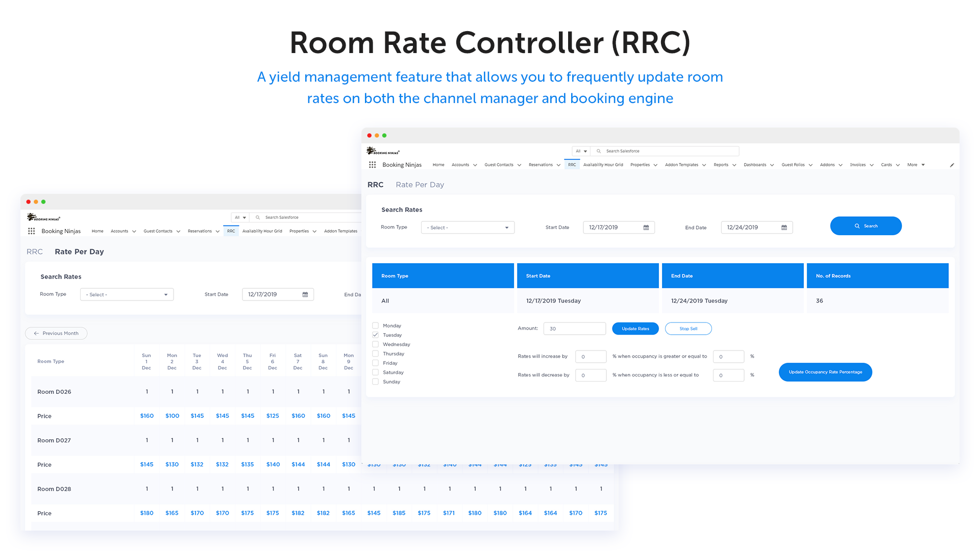Image resolution: width=980 pixels, height=551 pixels.
Task: Switch to Rate Per Day tab, front window
Action: 420,185
